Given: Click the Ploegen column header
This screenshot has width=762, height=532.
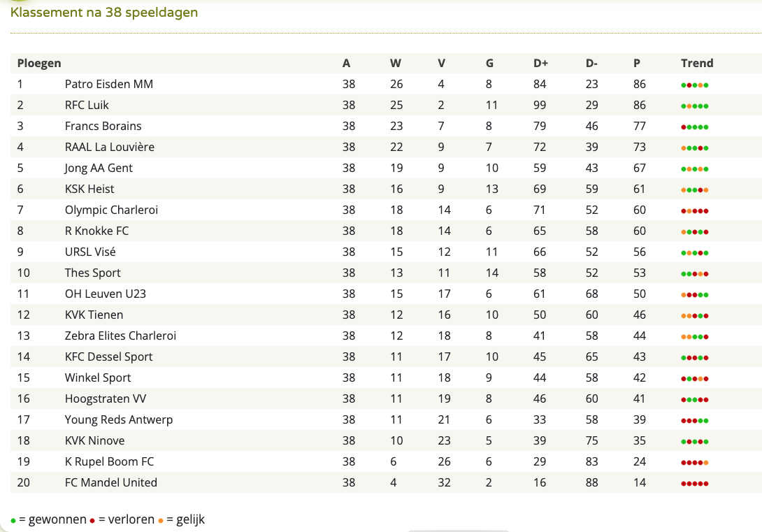Looking at the screenshot, I should pyautogui.click(x=39, y=63).
